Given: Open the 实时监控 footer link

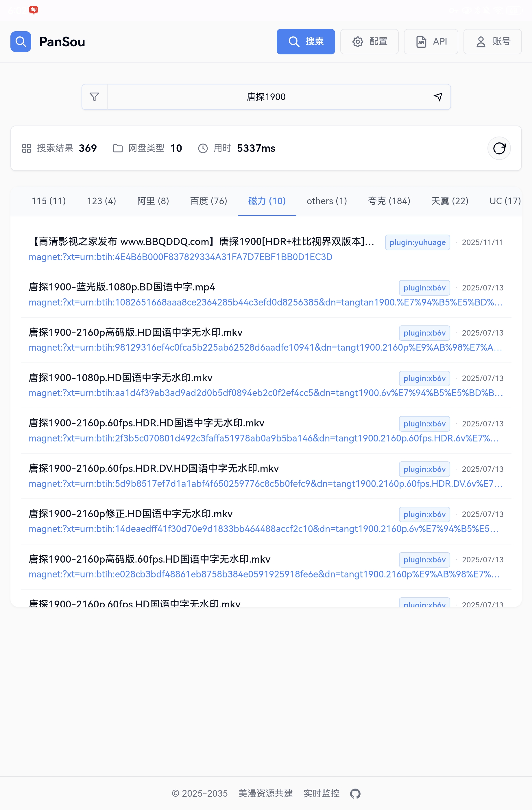Looking at the screenshot, I should click(x=321, y=793).
